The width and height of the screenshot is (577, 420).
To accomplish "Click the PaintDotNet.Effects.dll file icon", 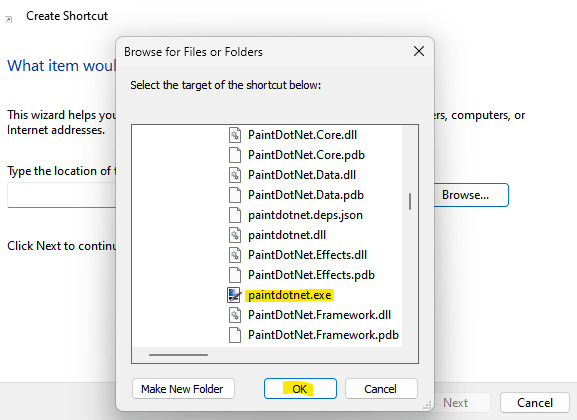I will (x=235, y=255).
